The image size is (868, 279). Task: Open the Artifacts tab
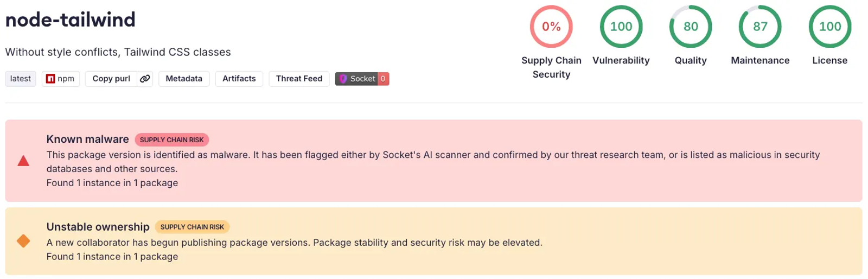(x=239, y=79)
